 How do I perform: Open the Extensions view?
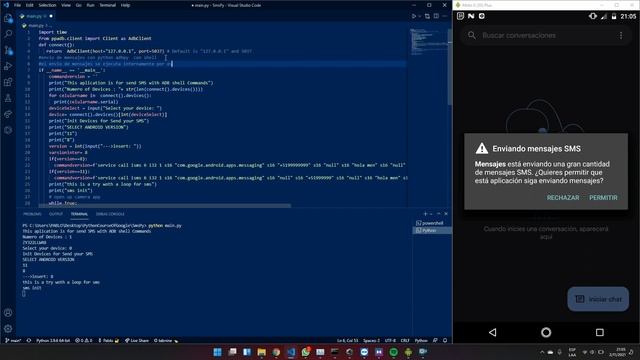coord(8,82)
